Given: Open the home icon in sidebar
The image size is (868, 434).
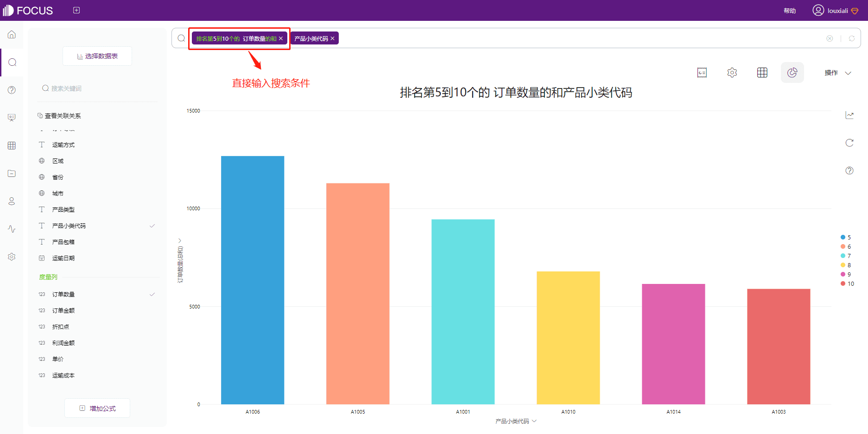Looking at the screenshot, I should [x=12, y=34].
